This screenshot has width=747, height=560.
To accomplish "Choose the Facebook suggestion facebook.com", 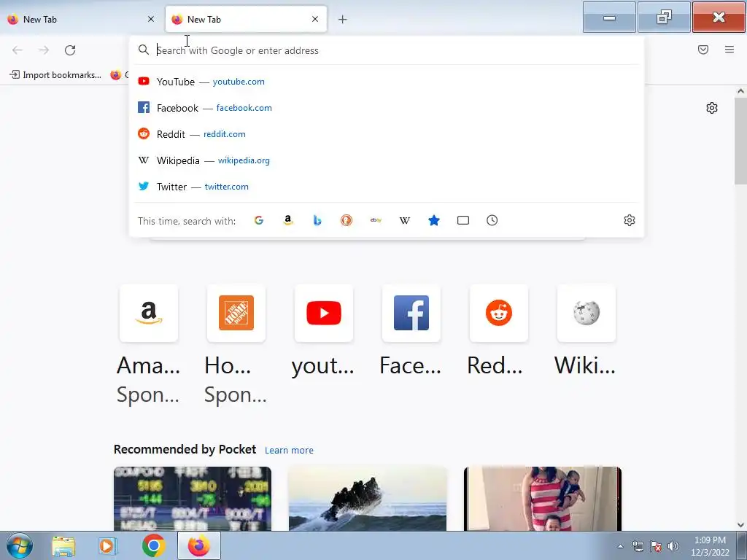I will 387,108.
